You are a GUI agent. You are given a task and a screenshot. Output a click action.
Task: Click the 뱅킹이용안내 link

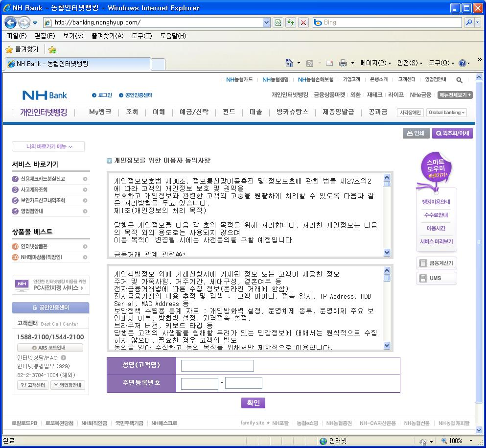(x=436, y=202)
